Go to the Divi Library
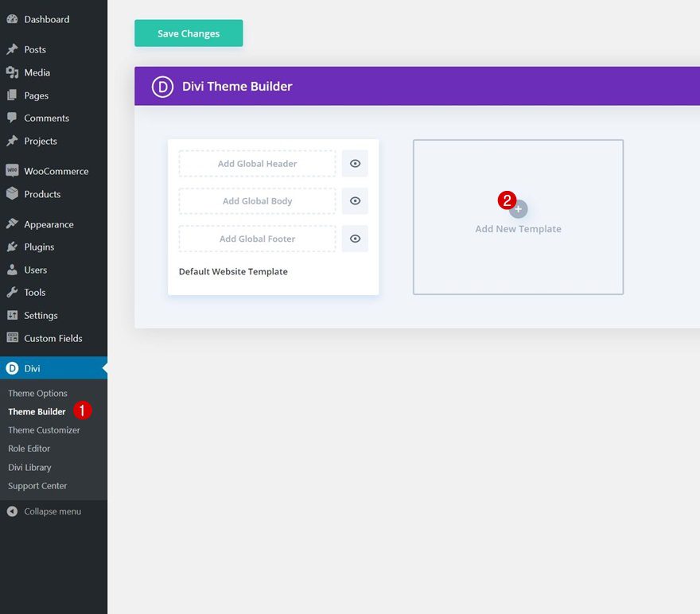 [x=31, y=467]
